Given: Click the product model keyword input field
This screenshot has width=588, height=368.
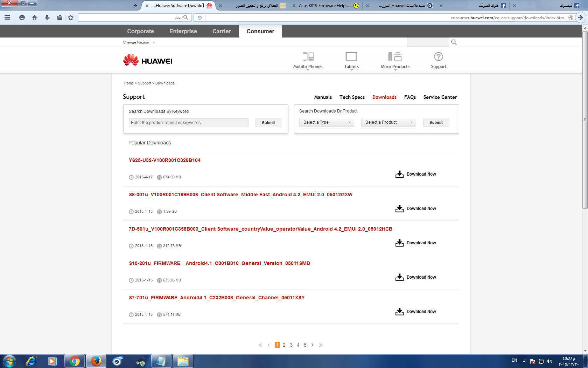Looking at the screenshot, I should click(x=189, y=123).
